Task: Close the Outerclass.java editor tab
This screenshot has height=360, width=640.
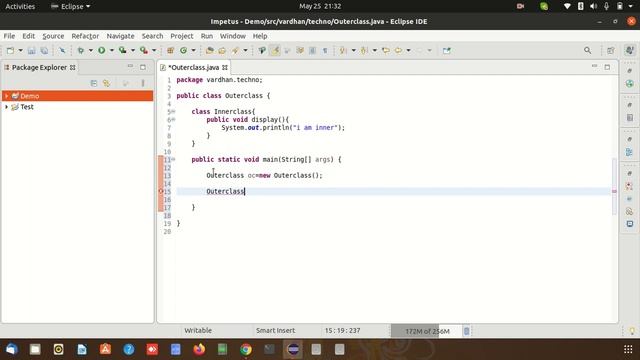Action: (x=225, y=67)
